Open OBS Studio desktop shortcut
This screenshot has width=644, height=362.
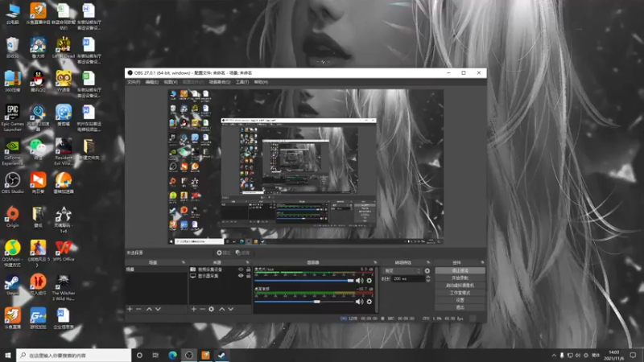coord(12,183)
